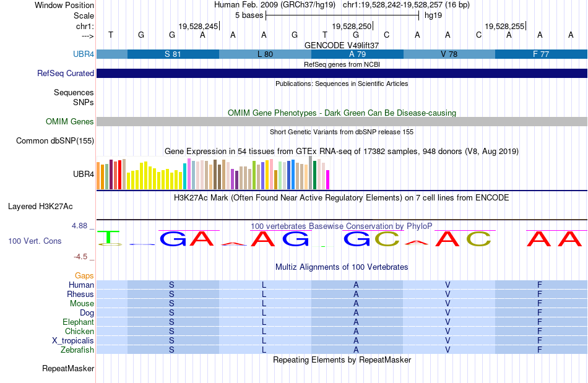Click OMIM Gene Phenotypes track title
The height and width of the screenshot is (383, 588).
342,113
